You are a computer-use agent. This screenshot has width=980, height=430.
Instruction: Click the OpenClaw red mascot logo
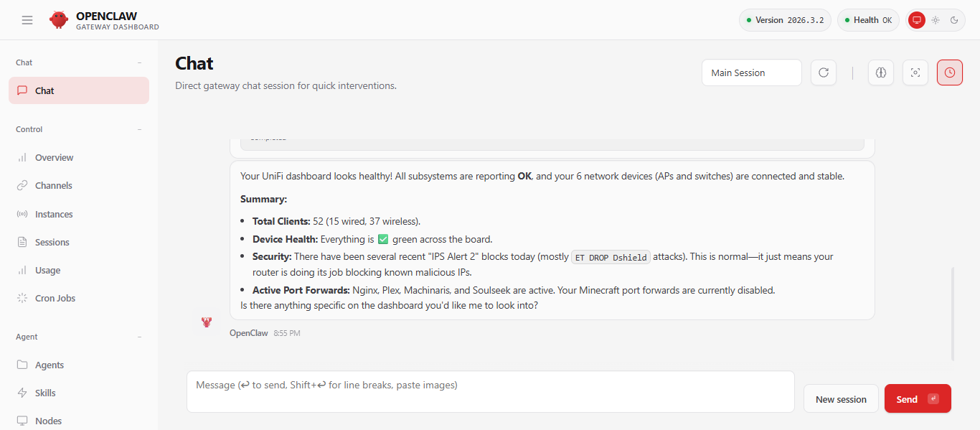[59, 20]
